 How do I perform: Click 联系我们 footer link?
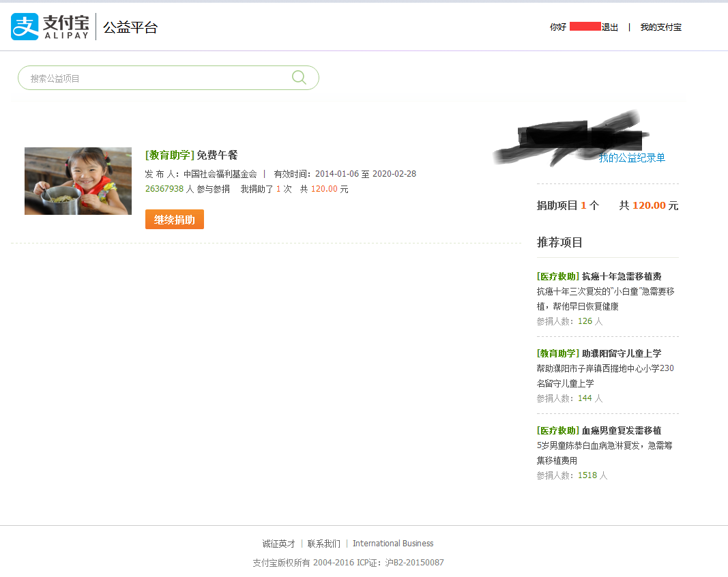coord(323,544)
